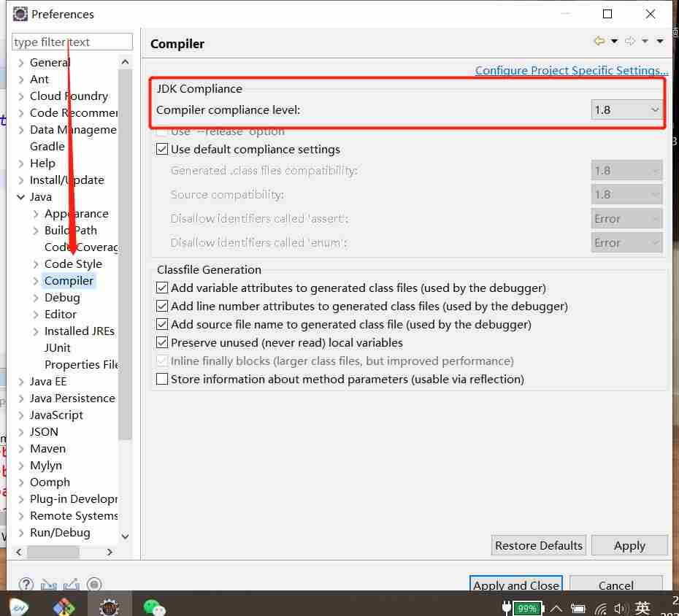Click the input method 英 indicator
This screenshot has height=616, width=679.
(642, 608)
